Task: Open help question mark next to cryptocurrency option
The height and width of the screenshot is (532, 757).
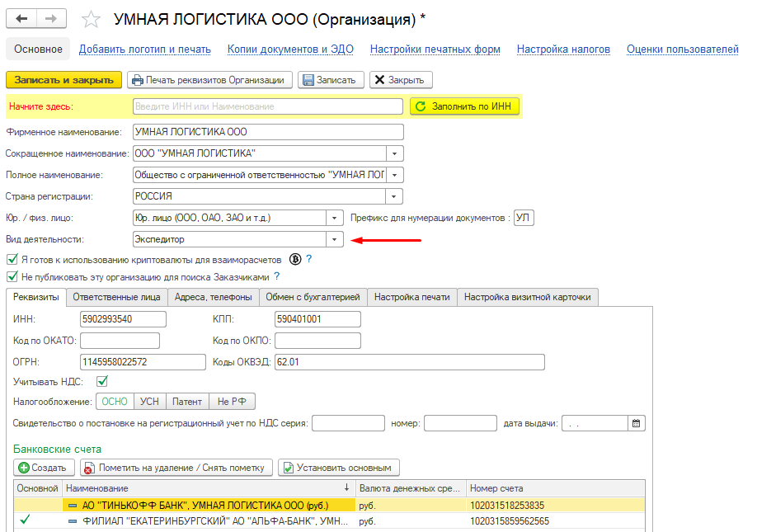Action: 309,259
